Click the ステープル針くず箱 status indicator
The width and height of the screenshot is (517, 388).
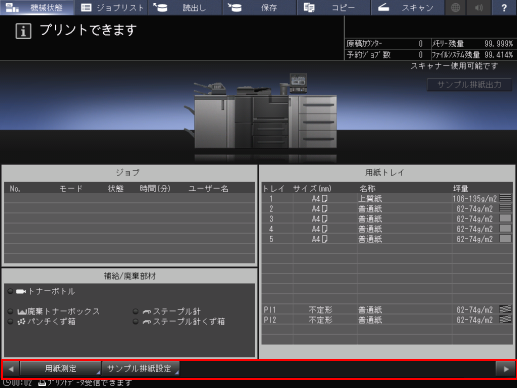point(135,321)
